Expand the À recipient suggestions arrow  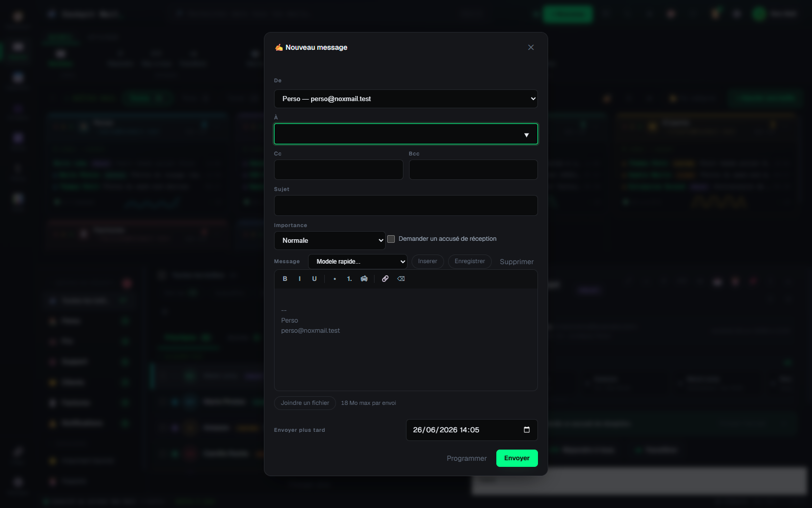click(527, 135)
